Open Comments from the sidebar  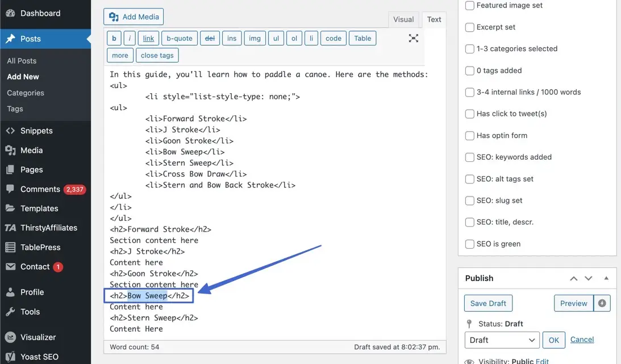click(x=38, y=189)
